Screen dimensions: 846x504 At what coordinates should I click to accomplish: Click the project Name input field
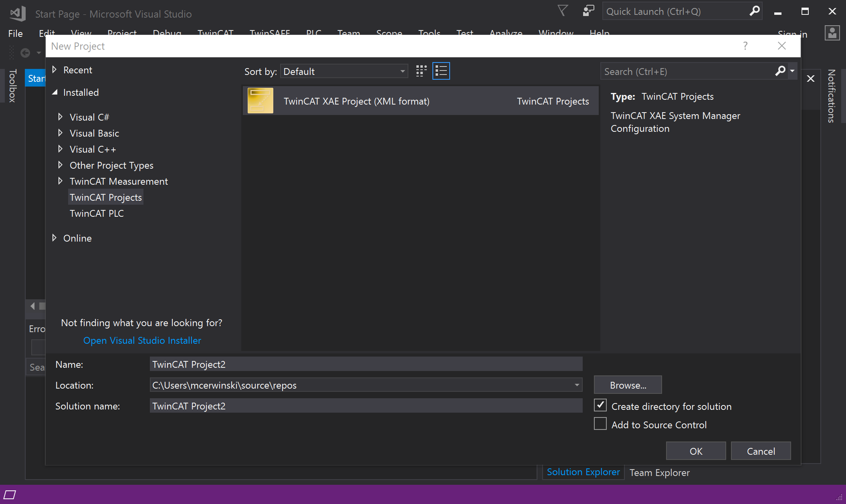point(366,364)
